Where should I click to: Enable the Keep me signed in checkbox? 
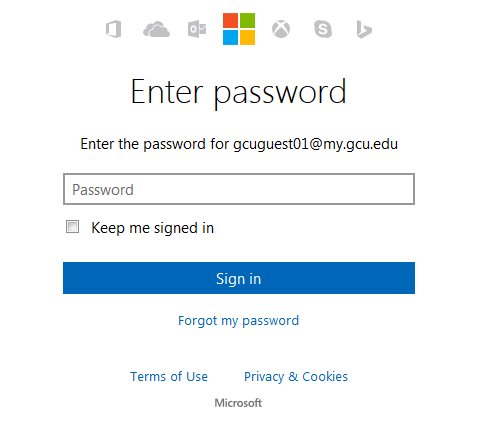click(72, 227)
